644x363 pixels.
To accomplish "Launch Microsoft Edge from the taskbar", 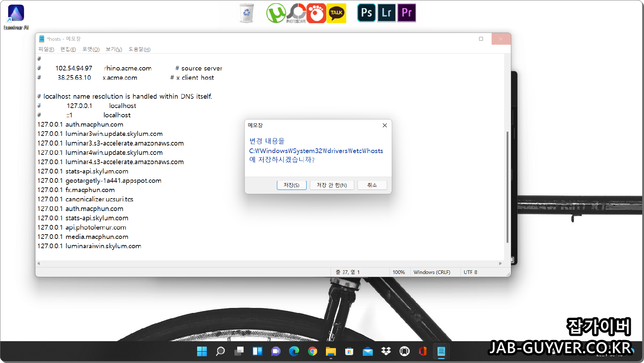I will click(294, 352).
